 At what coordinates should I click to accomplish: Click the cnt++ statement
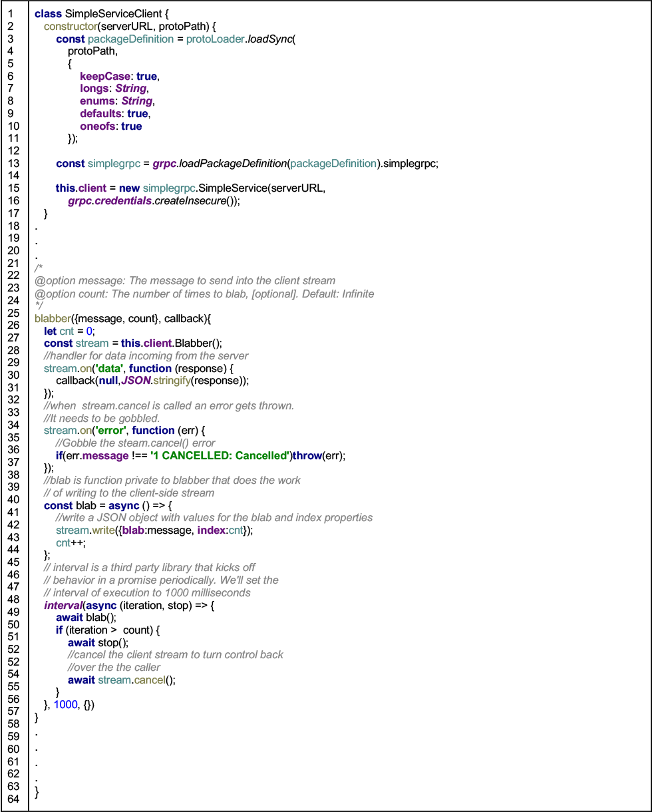click(x=71, y=542)
